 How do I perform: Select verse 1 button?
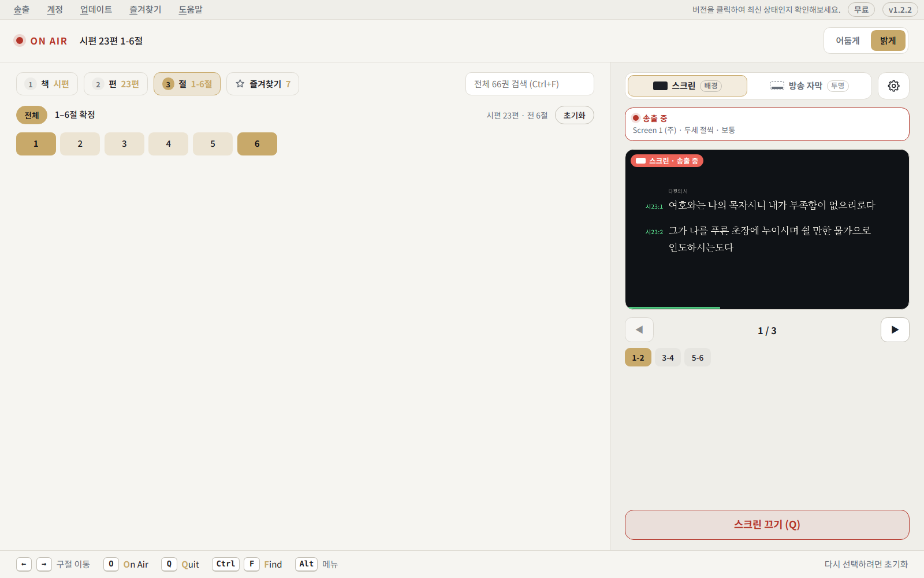(x=36, y=144)
